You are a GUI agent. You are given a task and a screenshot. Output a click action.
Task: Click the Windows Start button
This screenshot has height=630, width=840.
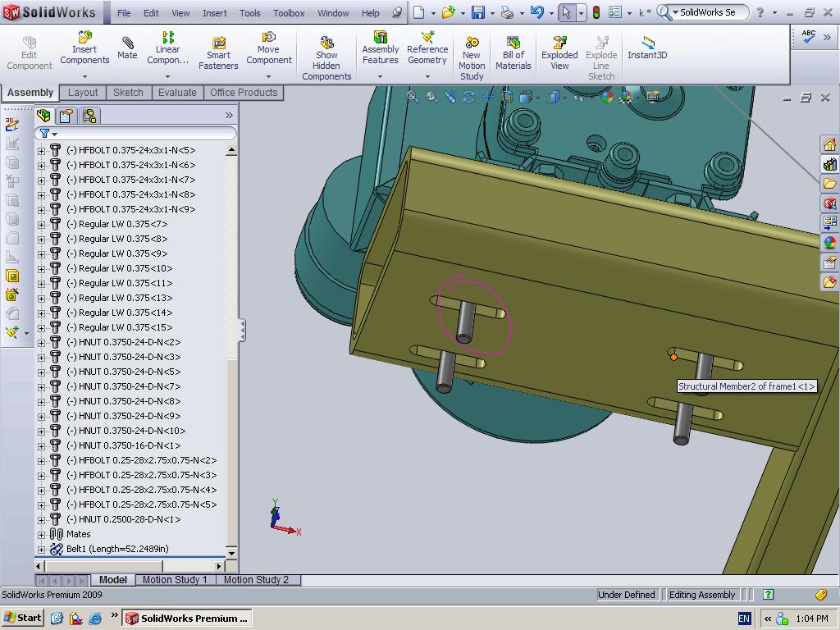(x=23, y=618)
